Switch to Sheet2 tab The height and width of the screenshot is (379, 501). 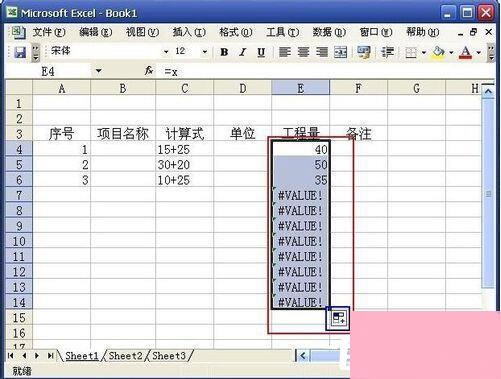(x=125, y=356)
